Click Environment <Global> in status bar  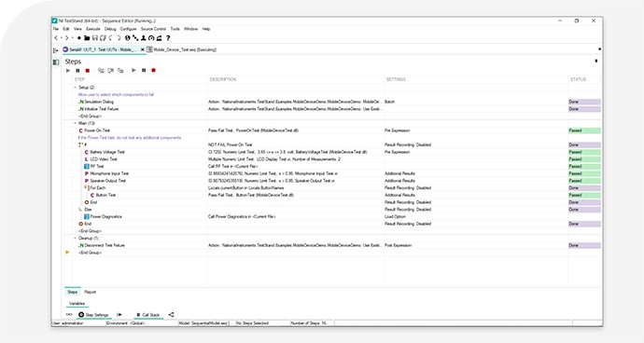pyautogui.click(x=126, y=323)
